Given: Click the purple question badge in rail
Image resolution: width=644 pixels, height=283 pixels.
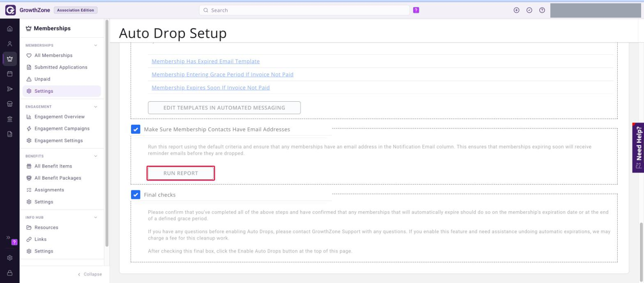Looking at the screenshot, I should coord(14,242).
